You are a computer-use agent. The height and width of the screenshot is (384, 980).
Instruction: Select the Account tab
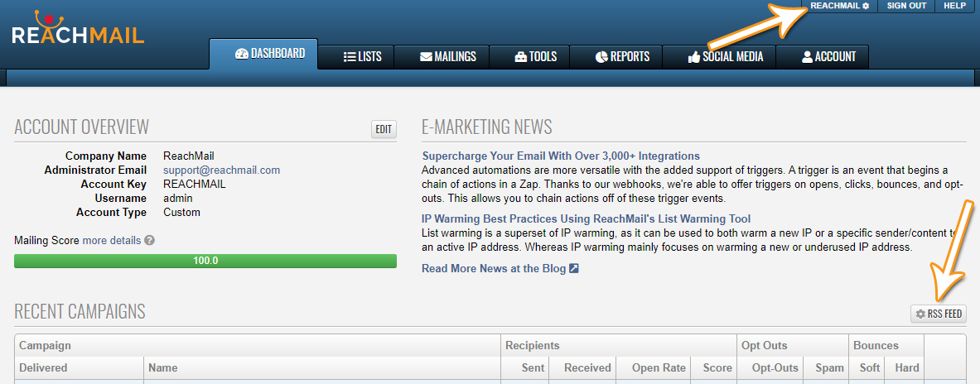828,57
